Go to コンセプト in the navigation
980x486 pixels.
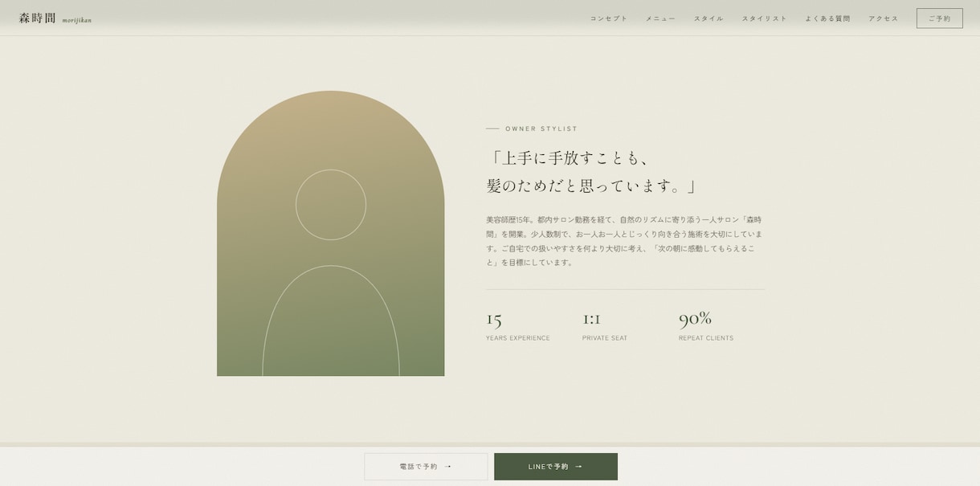pyautogui.click(x=609, y=18)
